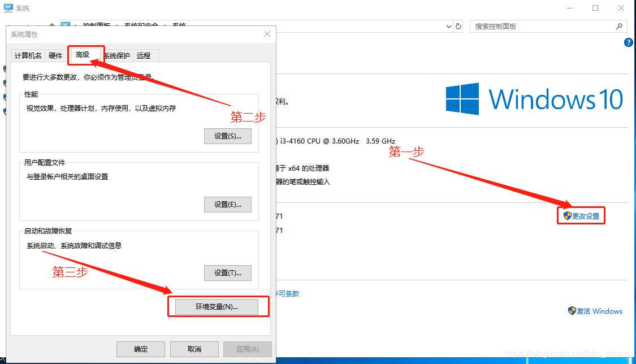Image resolution: width=636 pixels, height=364 pixels.
Task: Open the 远程 tab
Action: tap(144, 55)
